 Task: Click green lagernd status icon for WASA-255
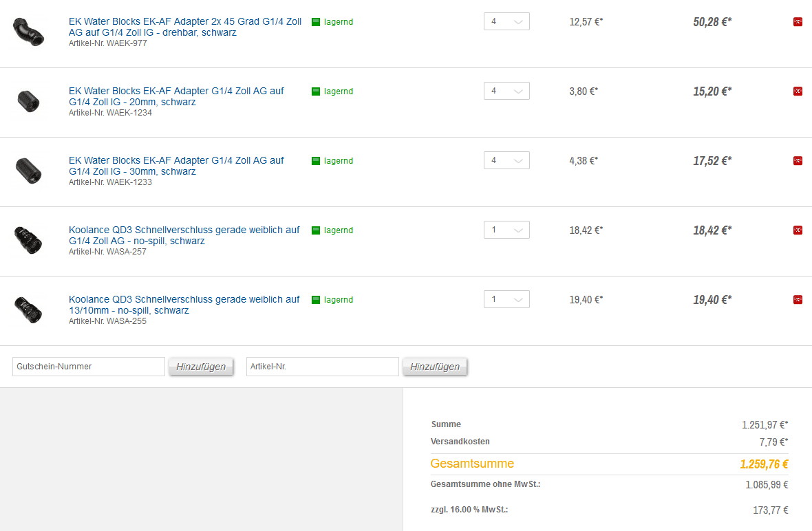316,299
